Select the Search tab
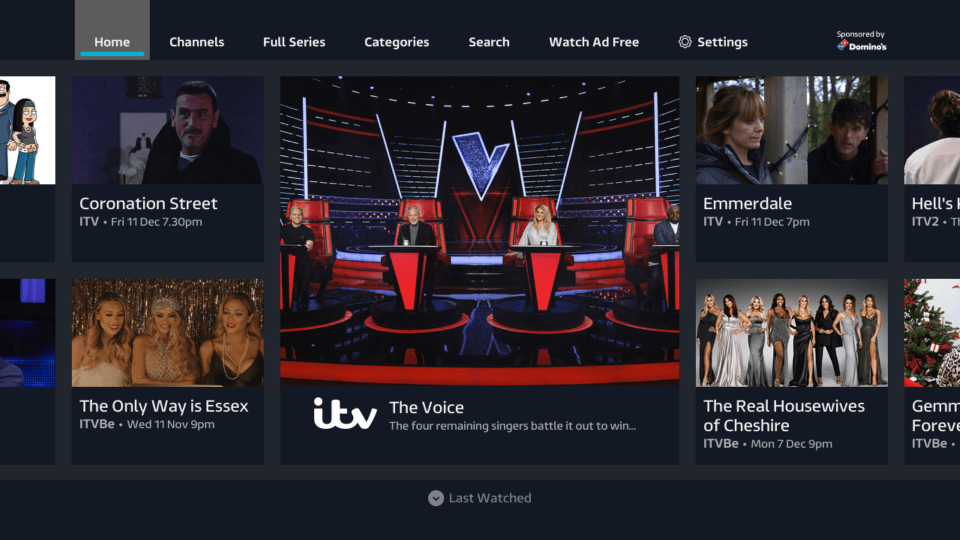Image resolution: width=960 pixels, height=540 pixels. (x=489, y=42)
